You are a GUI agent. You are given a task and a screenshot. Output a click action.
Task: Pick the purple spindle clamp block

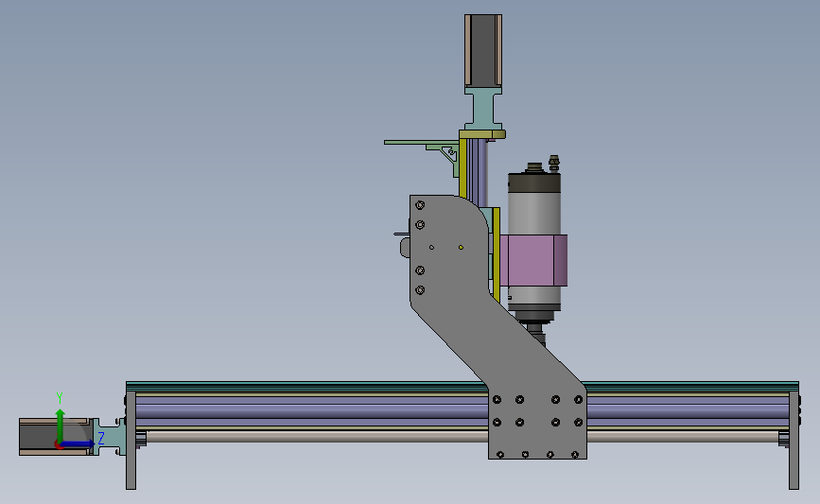(533, 260)
